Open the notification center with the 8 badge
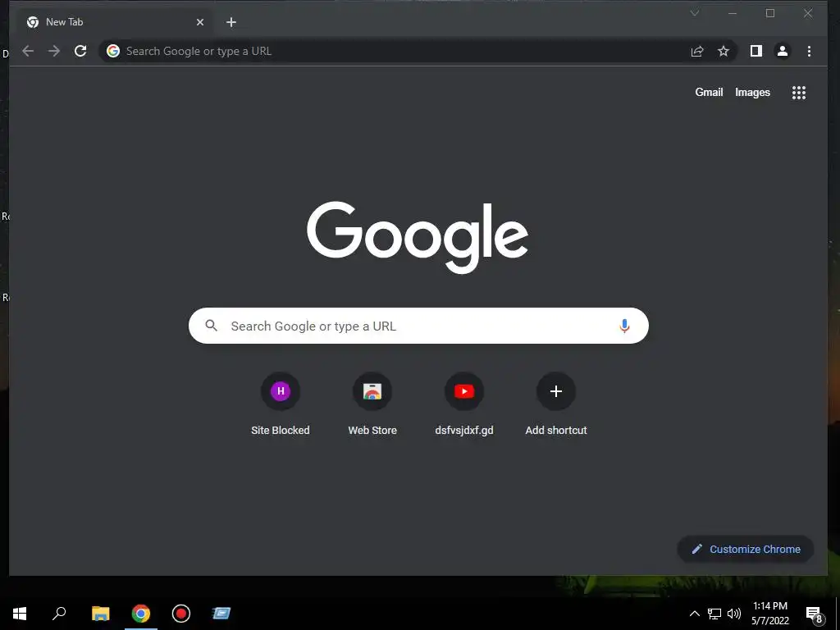This screenshot has height=630, width=840. (x=814, y=614)
